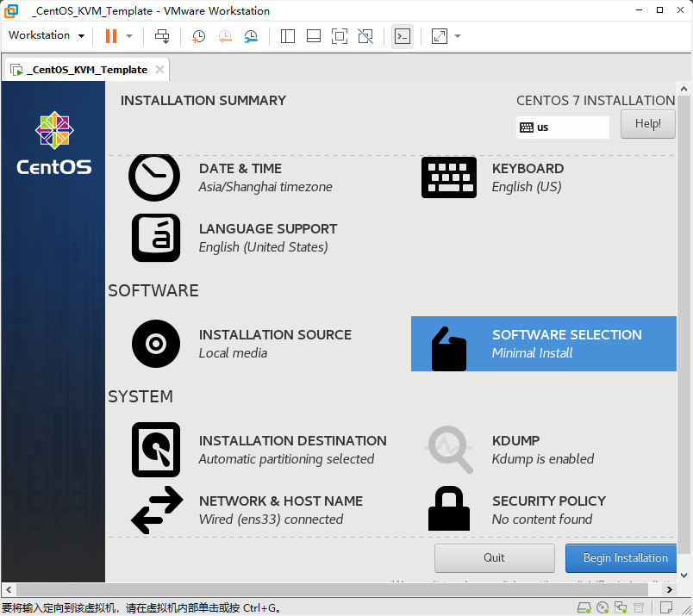Click the Automatic partitioning selected text
This screenshot has width=693, height=616.
click(286, 458)
